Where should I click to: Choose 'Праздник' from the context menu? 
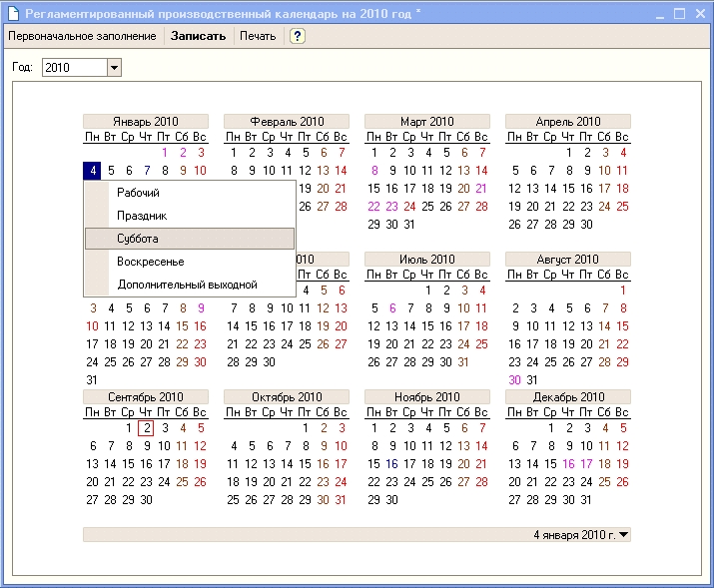point(141,216)
